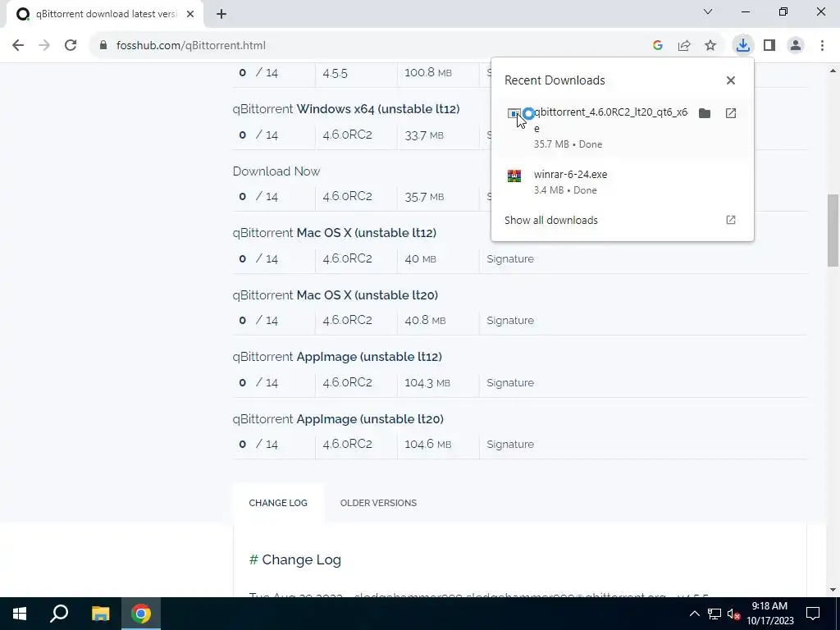Close the Recent Downloads popup
The width and height of the screenshot is (840, 630).
tap(731, 80)
